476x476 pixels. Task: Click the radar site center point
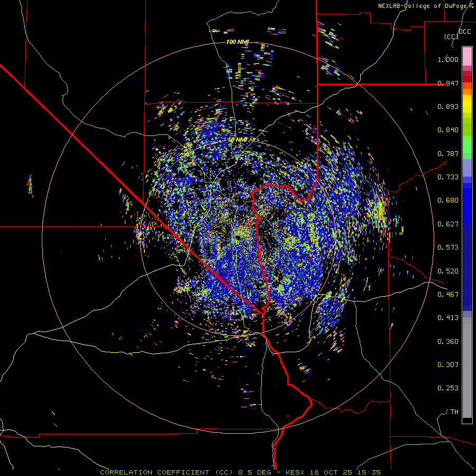238,237
